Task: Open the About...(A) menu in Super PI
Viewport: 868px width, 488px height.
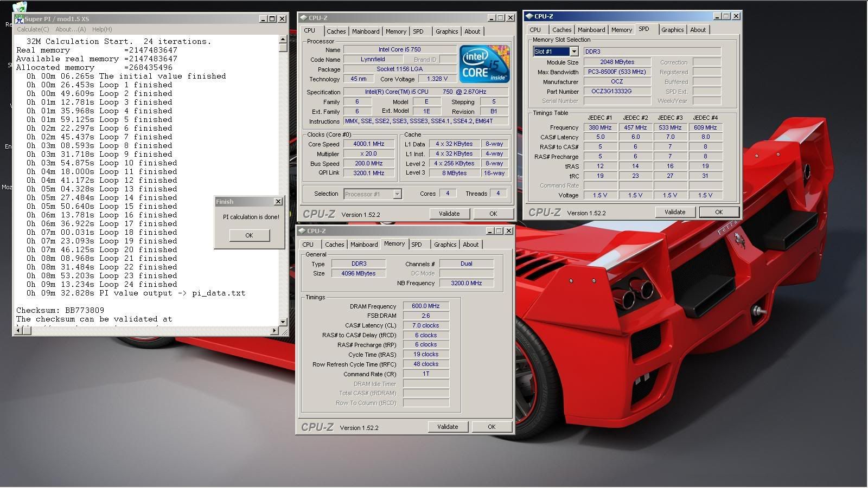Action: [x=71, y=29]
